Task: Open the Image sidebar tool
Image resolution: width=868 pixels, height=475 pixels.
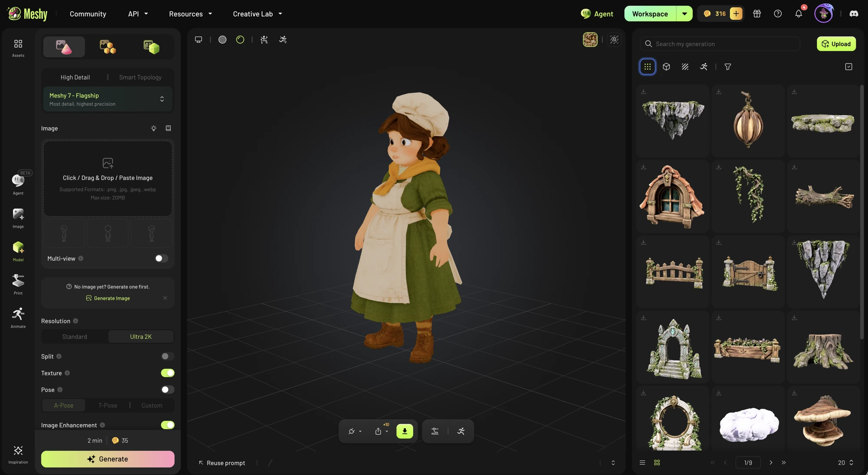Action: 18,218
